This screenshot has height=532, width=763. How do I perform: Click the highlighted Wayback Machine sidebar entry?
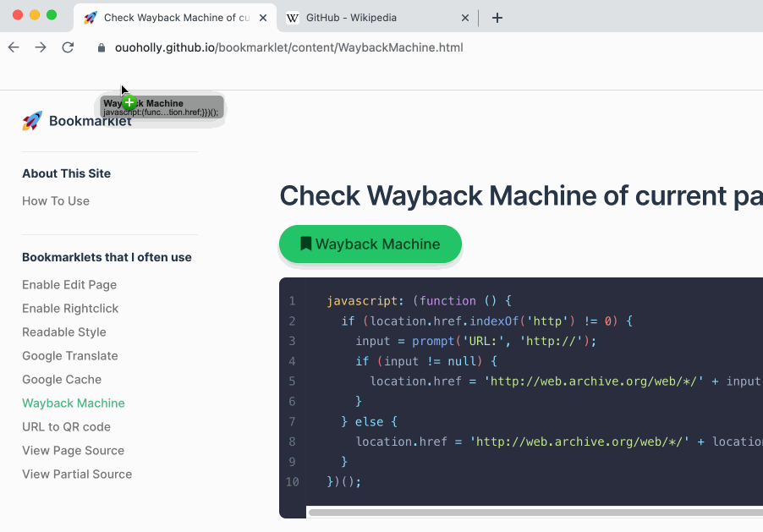click(73, 403)
